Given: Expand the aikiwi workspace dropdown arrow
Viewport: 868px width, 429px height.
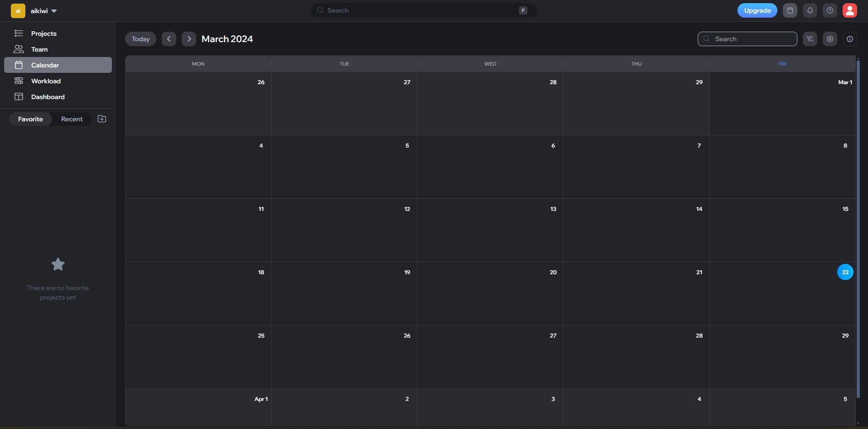Looking at the screenshot, I should [x=54, y=11].
